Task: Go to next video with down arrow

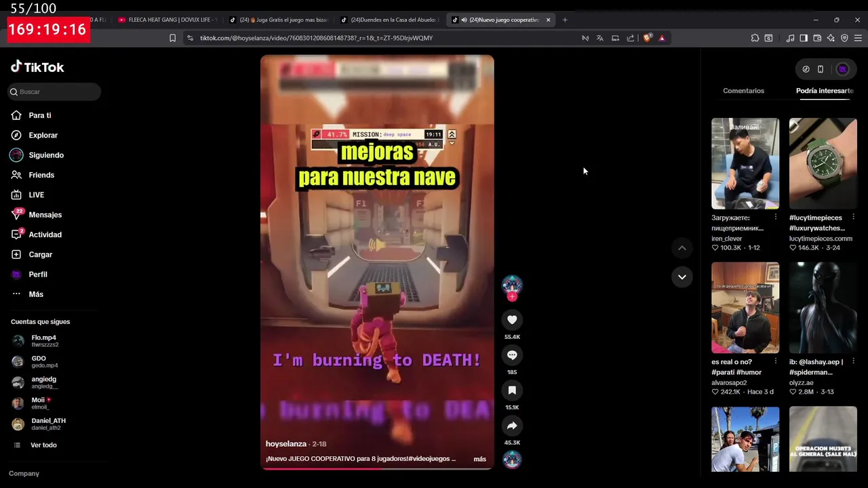Action: pyautogui.click(x=682, y=277)
